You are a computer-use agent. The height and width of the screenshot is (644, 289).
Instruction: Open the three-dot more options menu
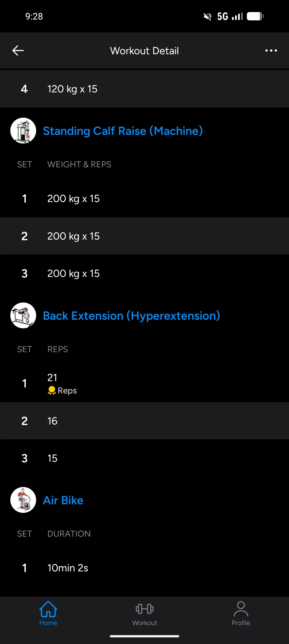[271, 51]
